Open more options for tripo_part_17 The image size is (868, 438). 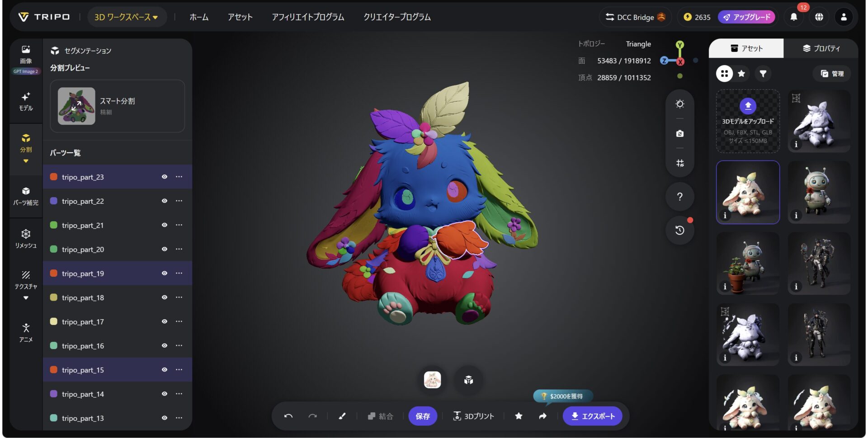tap(179, 321)
